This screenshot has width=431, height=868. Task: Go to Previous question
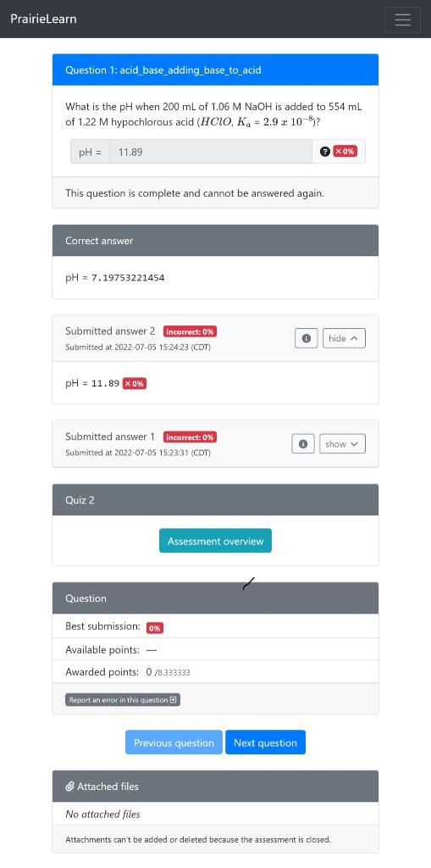174,743
